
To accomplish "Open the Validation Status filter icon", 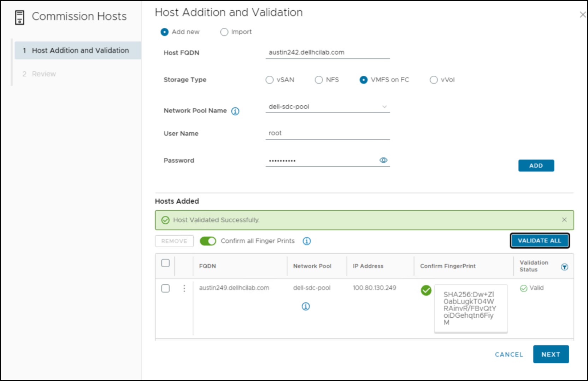I will pos(565,267).
